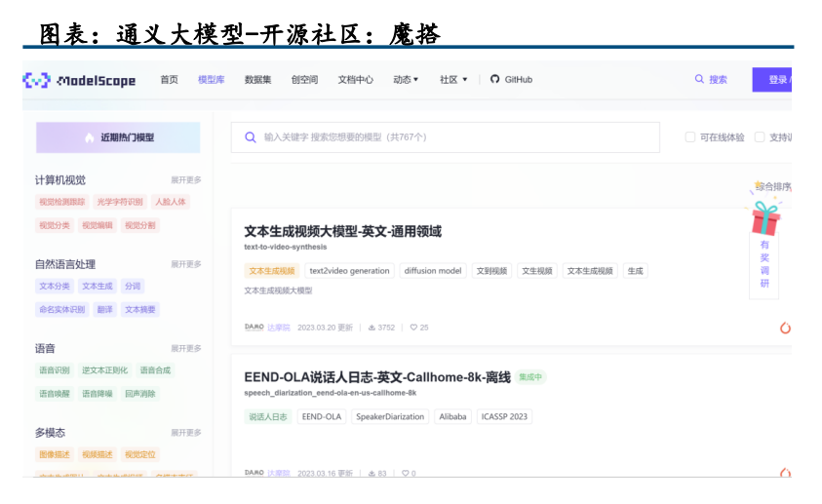Click the flame icon beside 近期热门模型
Screen dimensions: 822x504
pos(89,137)
